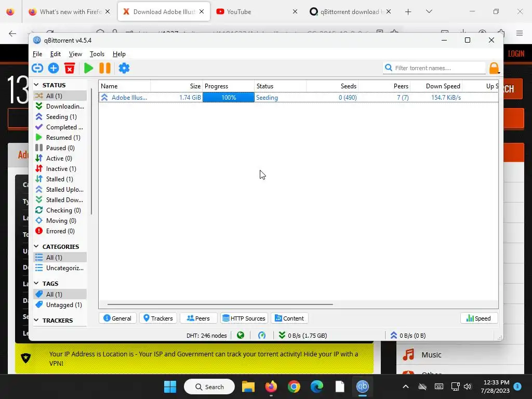532x399 pixels.
Task: Open the Windows Start menu
Action: click(x=170, y=387)
